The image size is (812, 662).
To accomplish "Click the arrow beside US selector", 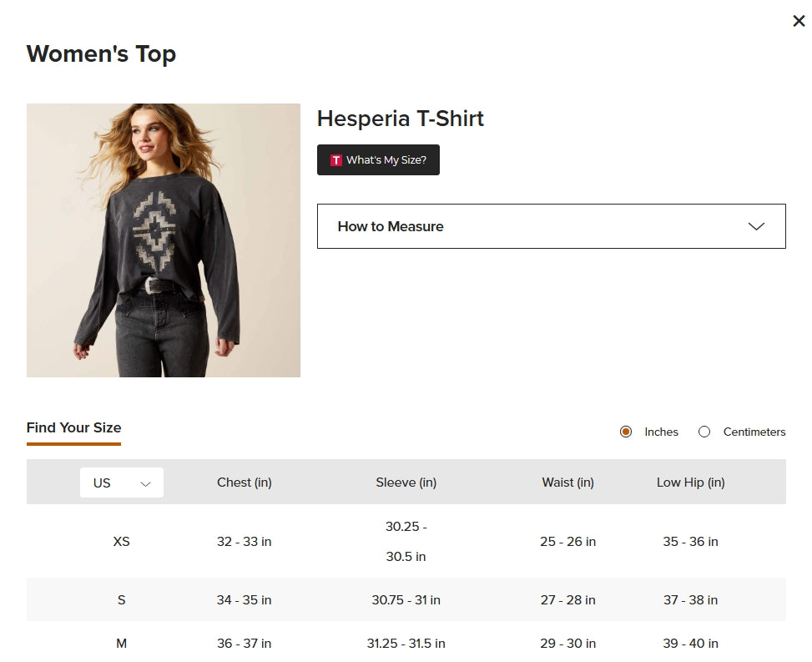I will point(146,483).
